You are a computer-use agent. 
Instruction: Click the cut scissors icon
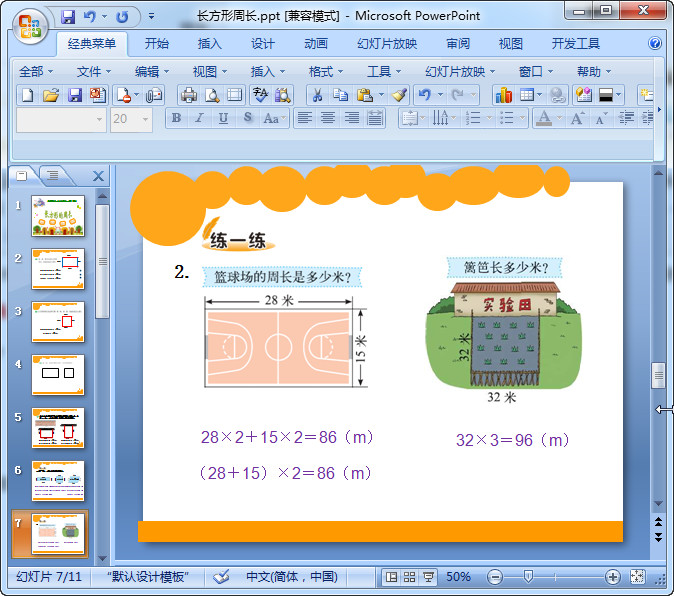point(317,95)
